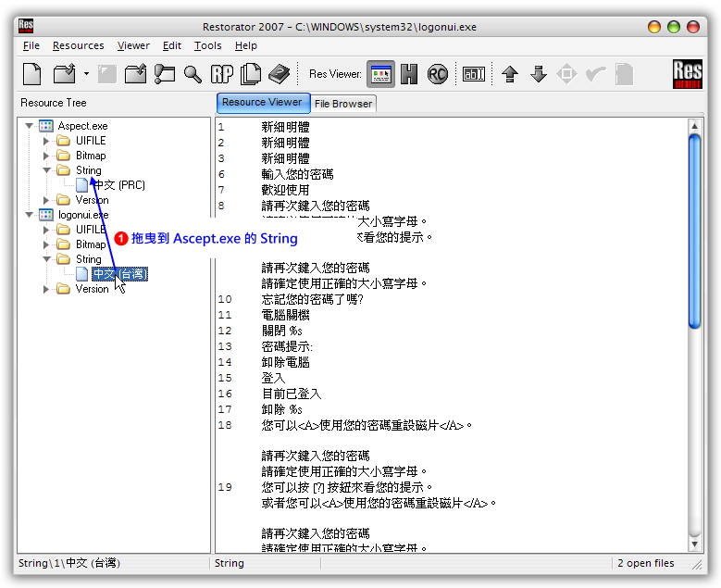Click the green maximize window button

(674, 27)
